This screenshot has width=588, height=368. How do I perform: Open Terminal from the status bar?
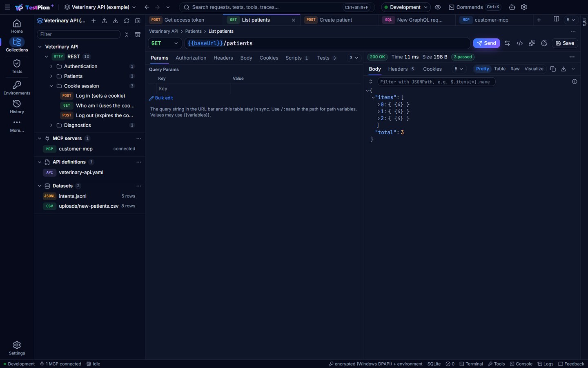click(x=471, y=364)
